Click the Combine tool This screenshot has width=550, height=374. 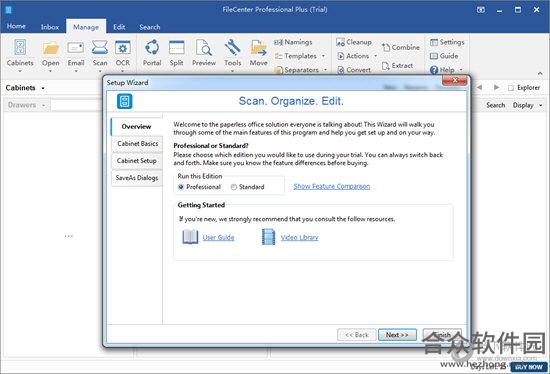[x=401, y=47]
